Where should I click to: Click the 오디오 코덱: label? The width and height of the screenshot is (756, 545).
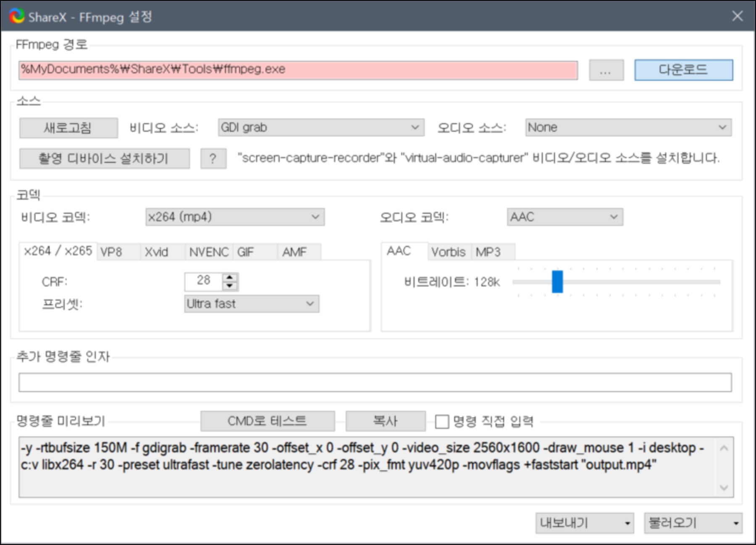pyautogui.click(x=415, y=217)
